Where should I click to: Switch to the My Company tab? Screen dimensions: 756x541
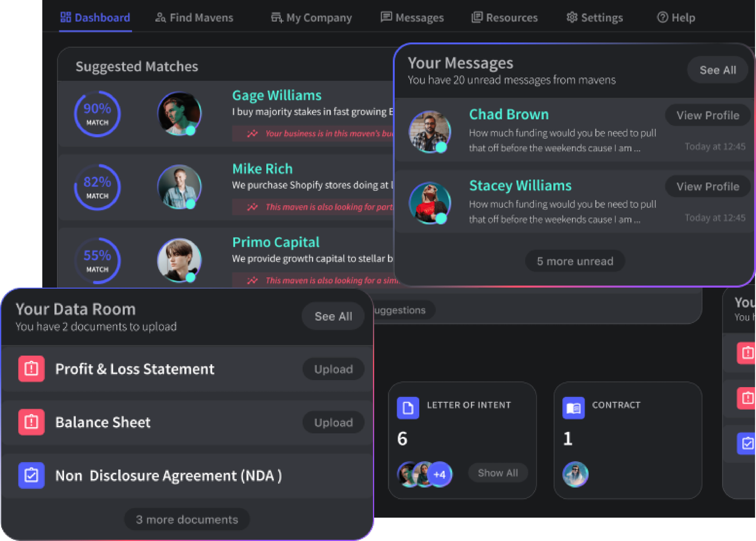311,17
